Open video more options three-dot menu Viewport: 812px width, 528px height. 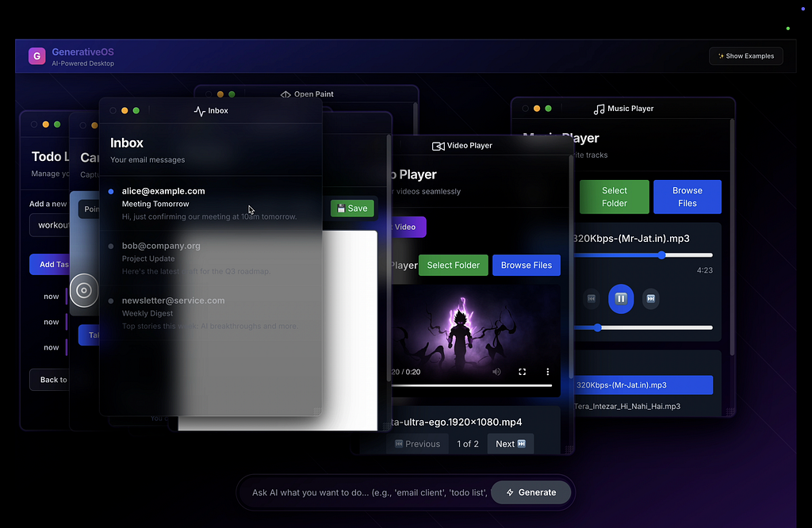coord(547,372)
